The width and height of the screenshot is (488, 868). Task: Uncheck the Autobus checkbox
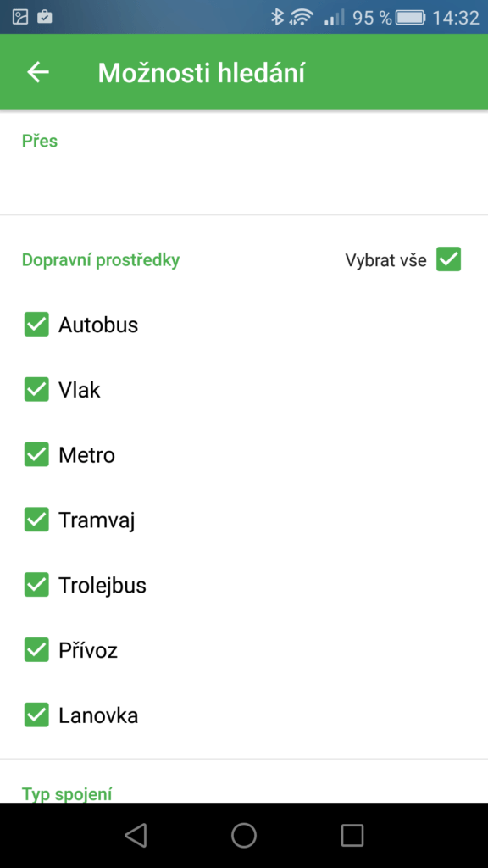pyautogui.click(x=36, y=325)
